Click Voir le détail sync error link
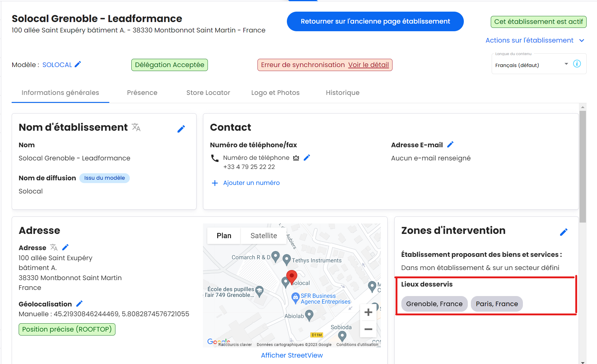This screenshot has width=597, height=364. tap(368, 65)
